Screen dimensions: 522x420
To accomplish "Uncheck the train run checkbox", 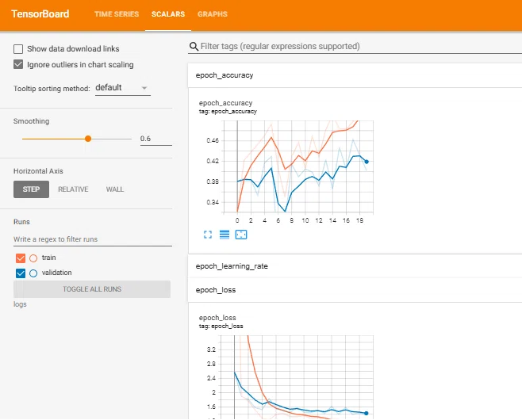I will coord(21,258).
